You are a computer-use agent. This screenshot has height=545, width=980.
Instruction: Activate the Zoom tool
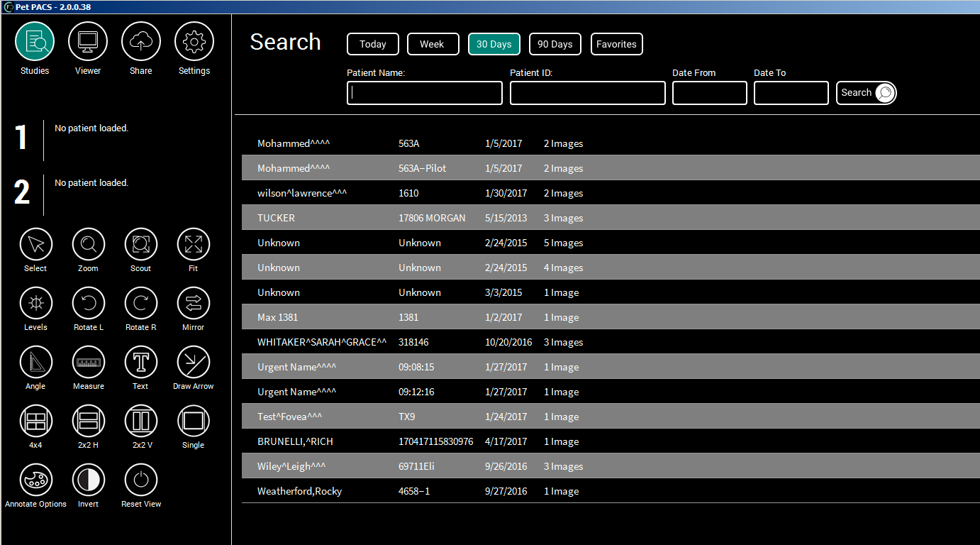tap(89, 245)
